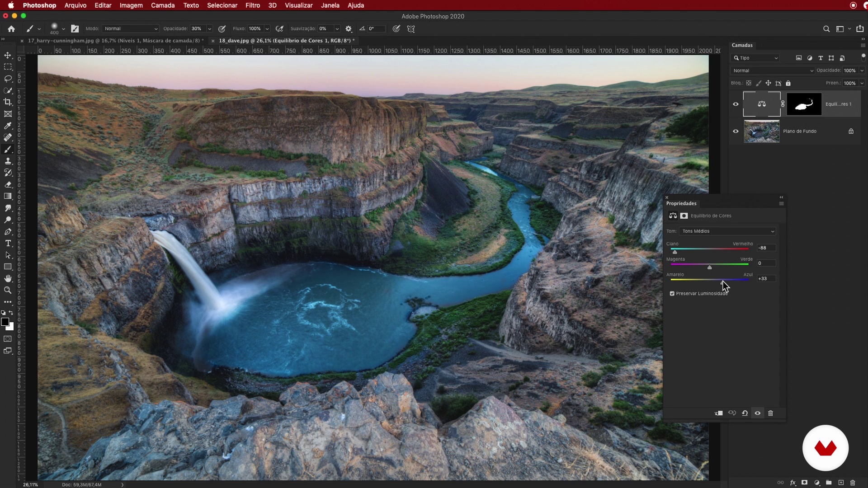This screenshot has height=488, width=868.
Task: Adjust the Ciano-Vermelho slider handle
Action: coord(675,252)
